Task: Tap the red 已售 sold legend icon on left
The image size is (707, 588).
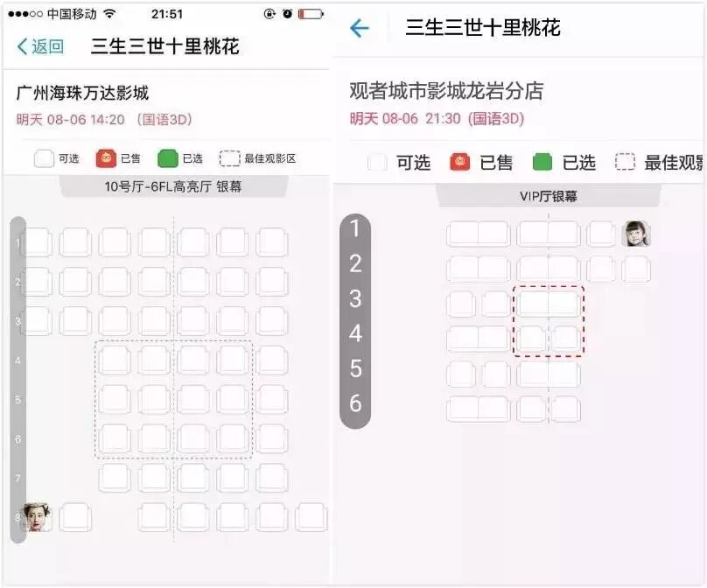Action: tap(106, 158)
